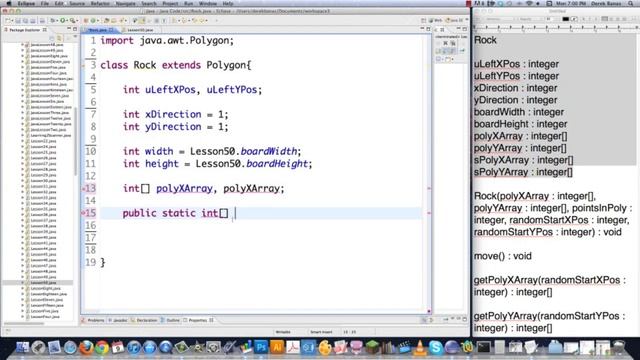
Task: Click the Spotlight search magnifier icon
Action: coord(631,3)
